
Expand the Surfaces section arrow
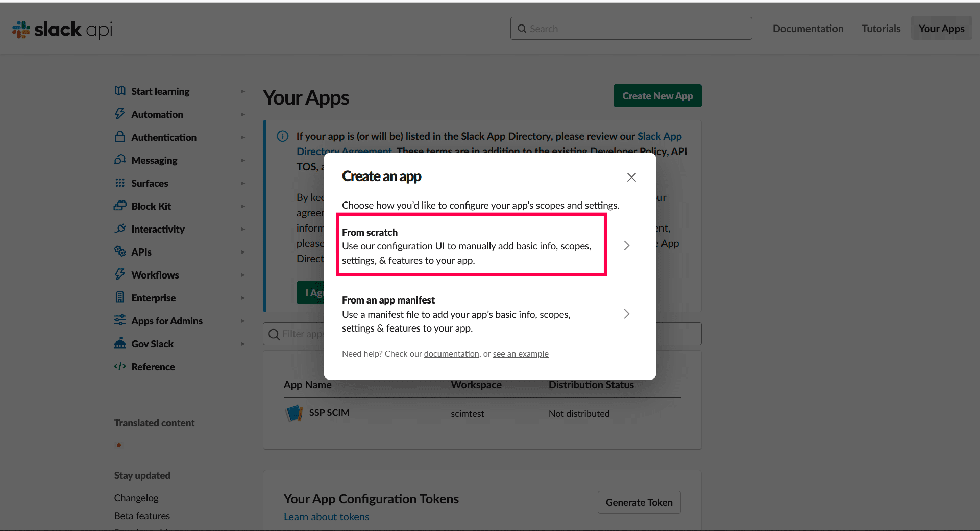243,183
